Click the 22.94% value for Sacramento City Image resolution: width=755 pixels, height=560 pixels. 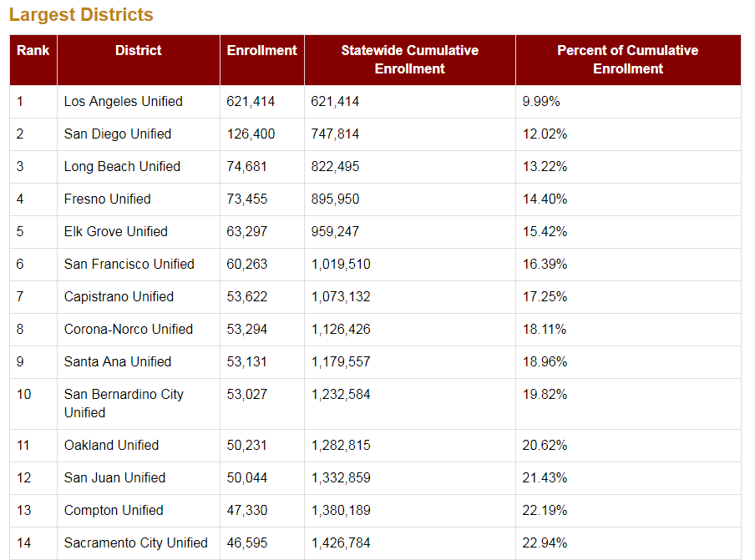[545, 542]
